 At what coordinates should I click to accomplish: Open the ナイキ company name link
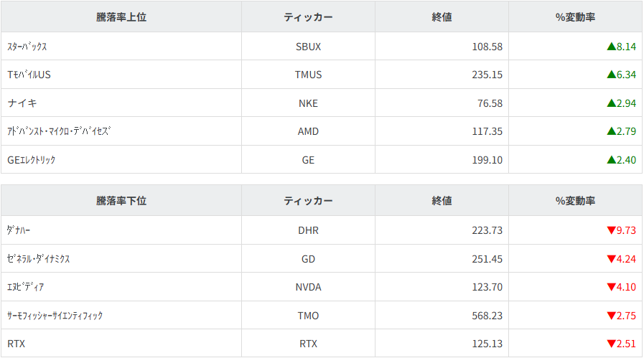(x=23, y=103)
